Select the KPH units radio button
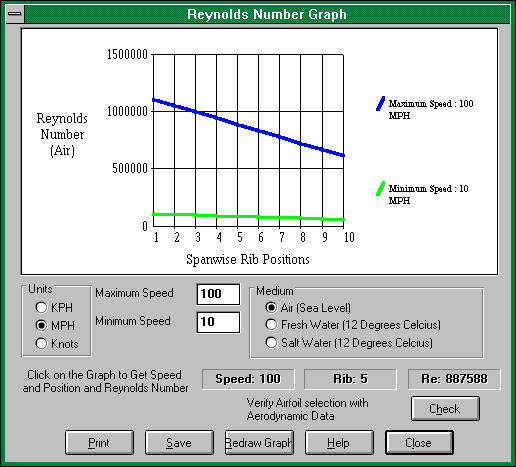Image resolution: width=516 pixels, height=467 pixels. coord(41,307)
